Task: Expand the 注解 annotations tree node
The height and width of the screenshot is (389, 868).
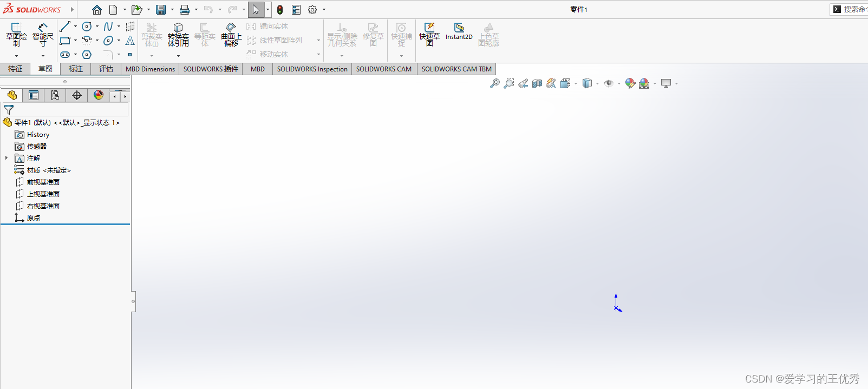Action: [6, 158]
